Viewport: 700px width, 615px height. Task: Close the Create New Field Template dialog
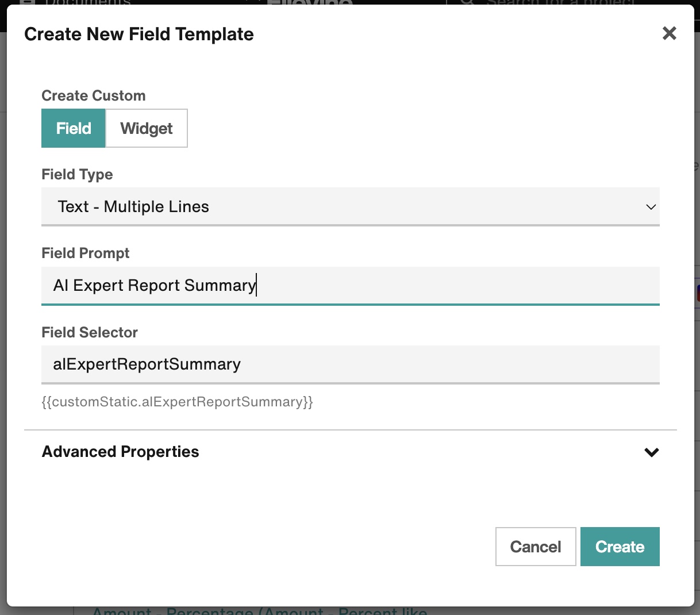coord(669,33)
